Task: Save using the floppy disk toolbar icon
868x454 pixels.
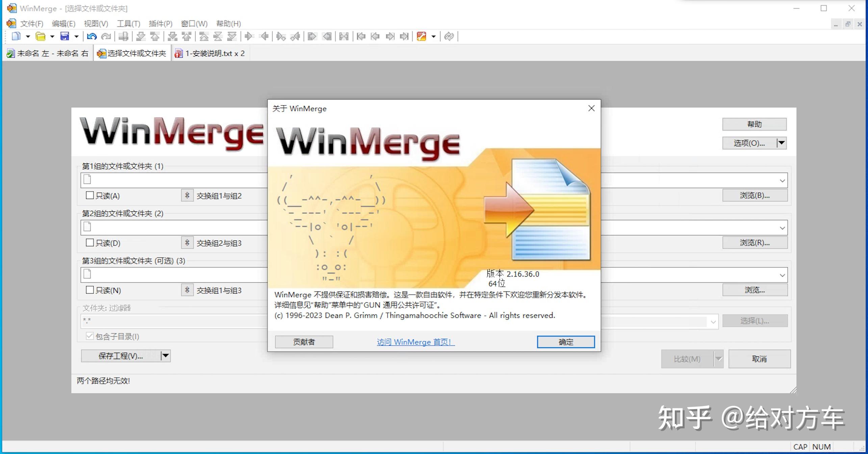Action: pyautogui.click(x=65, y=36)
